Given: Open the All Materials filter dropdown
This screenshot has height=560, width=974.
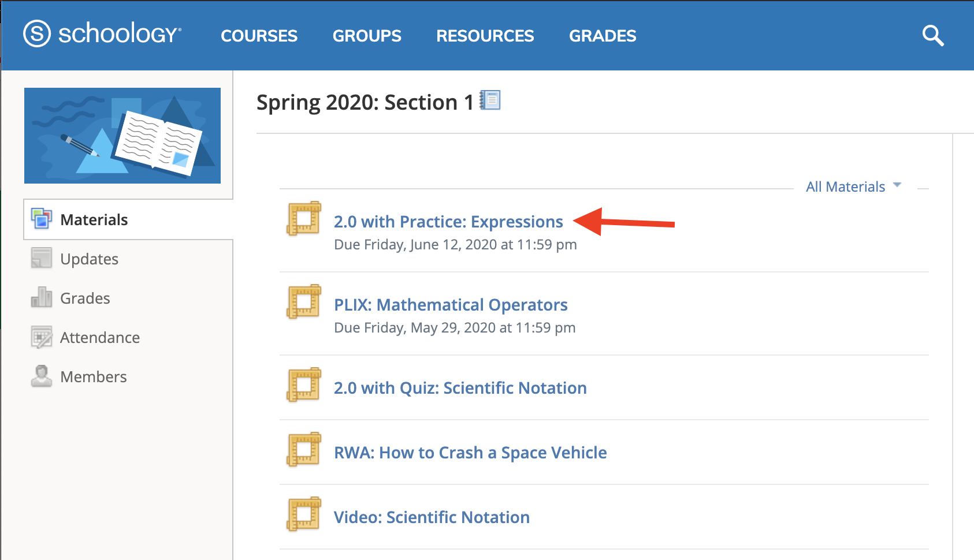Looking at the screenshot, I should click(x=845, y=186).
